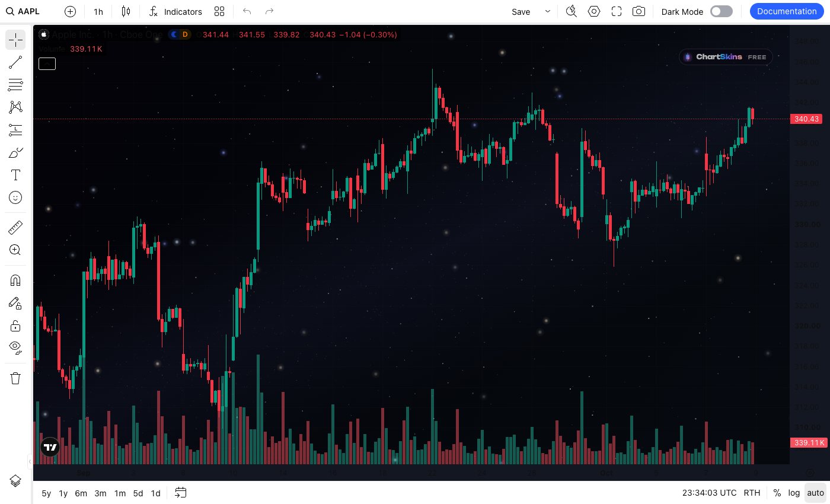Toggle the log scale option
This screenshot has width=830, height=504.
click(x=794, y=493)
